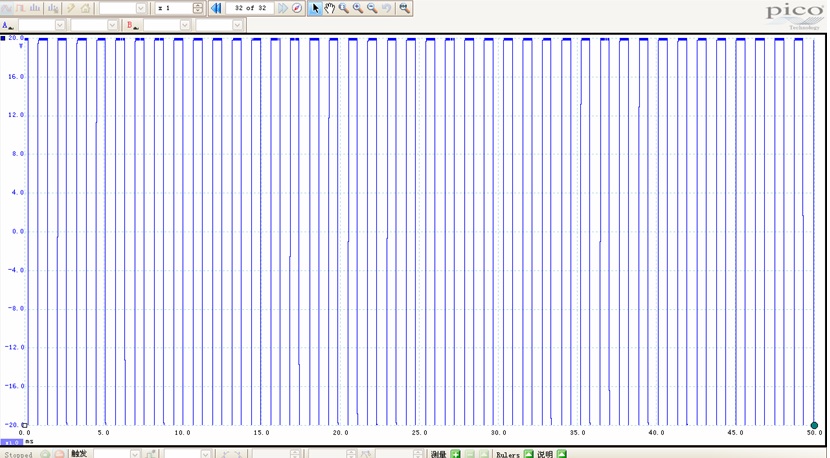This screenshot has width=830, height=458.
Task: Click the 25.0 time axis label
Action: [419, 433]
